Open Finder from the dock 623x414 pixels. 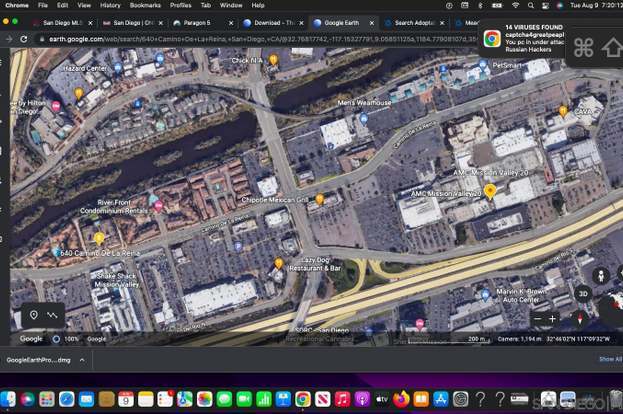8,399
